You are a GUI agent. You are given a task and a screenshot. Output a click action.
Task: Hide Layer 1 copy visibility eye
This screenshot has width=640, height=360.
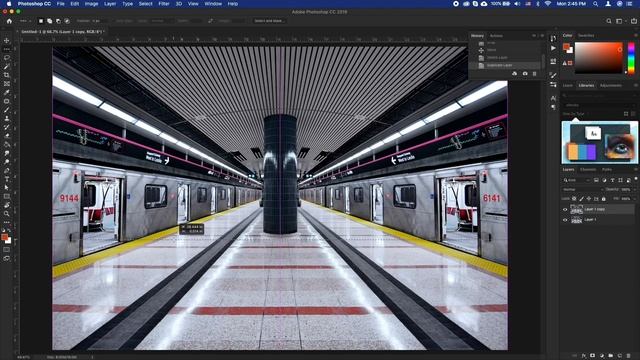pos(565,209)
